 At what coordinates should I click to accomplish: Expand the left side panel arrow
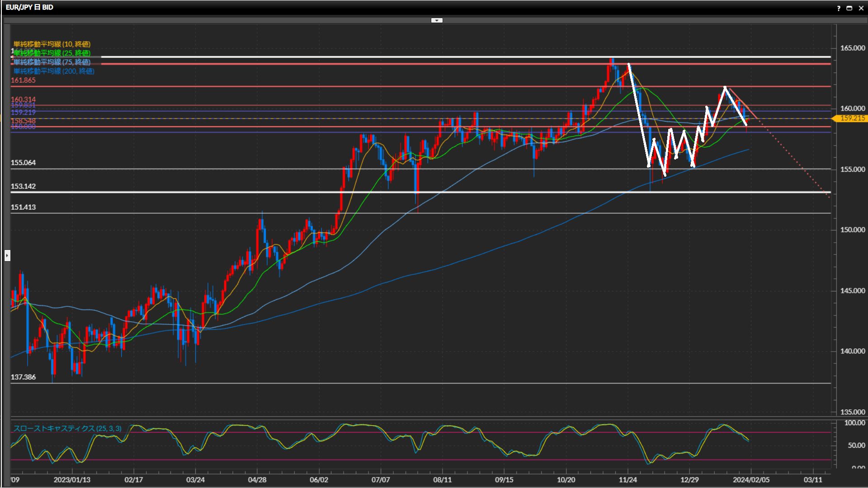coord(7,256)
